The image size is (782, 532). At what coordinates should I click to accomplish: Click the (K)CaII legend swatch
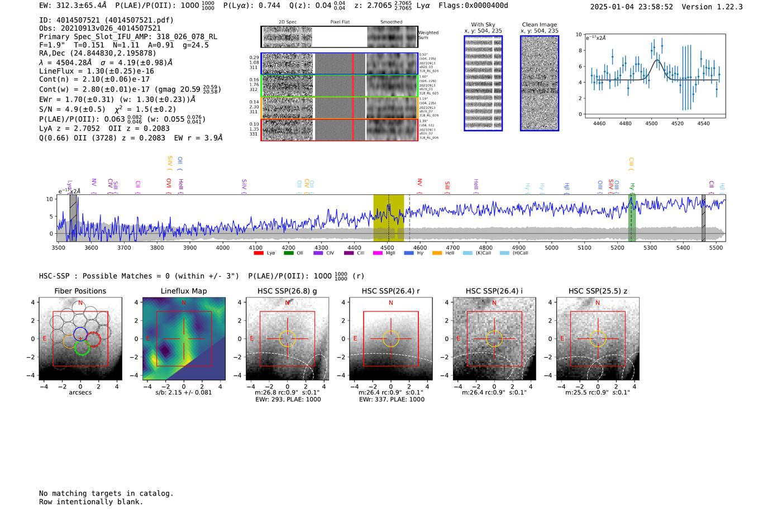(x=468, y=253)
